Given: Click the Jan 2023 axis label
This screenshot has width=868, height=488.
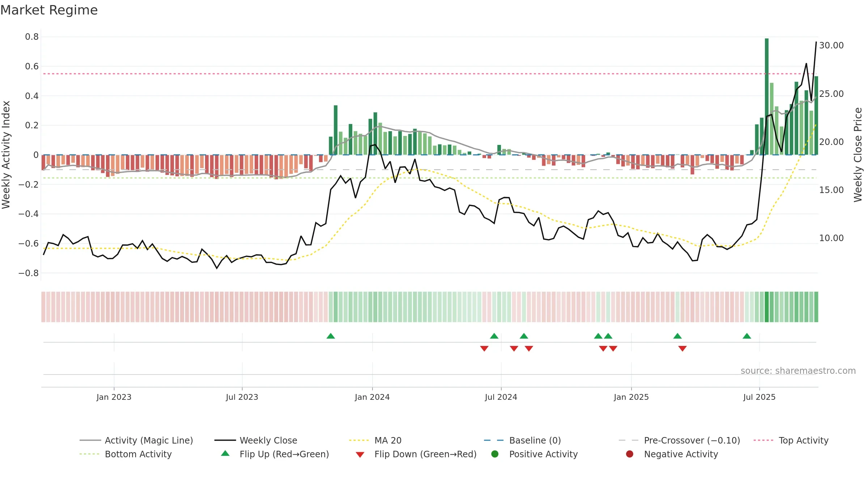Looking at the screenshot, I should pos(114,397).
